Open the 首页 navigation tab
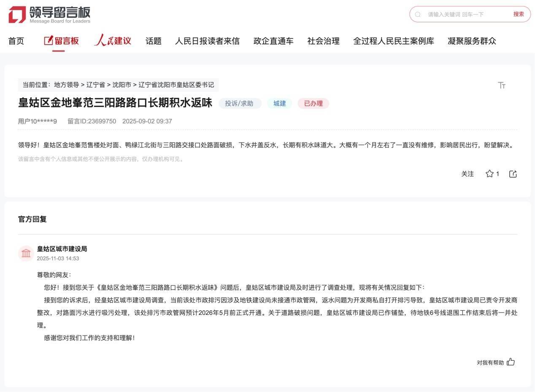Screen dimensions: 535x392 16,41
